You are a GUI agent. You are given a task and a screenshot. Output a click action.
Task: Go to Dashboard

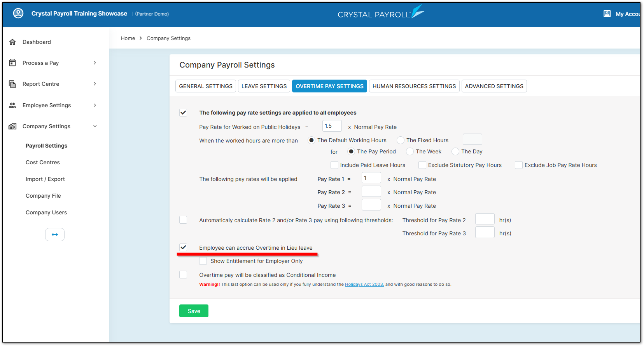coord(37,42)
